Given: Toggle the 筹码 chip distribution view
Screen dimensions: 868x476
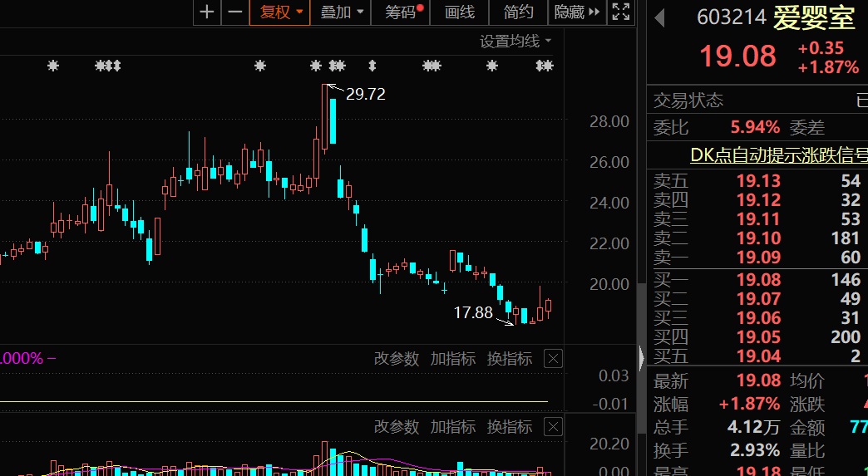Looking at the screenshot, I should coord(403,12).
